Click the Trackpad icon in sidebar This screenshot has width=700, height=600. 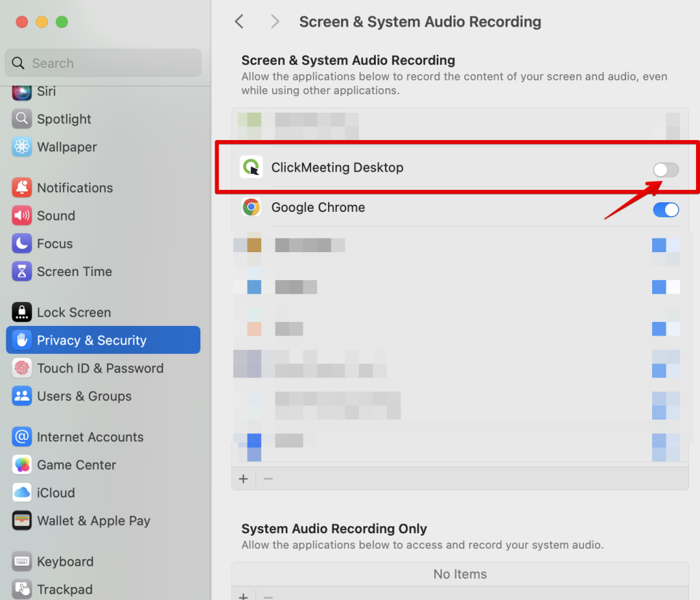pyautogui.click(x=21, y=589)
